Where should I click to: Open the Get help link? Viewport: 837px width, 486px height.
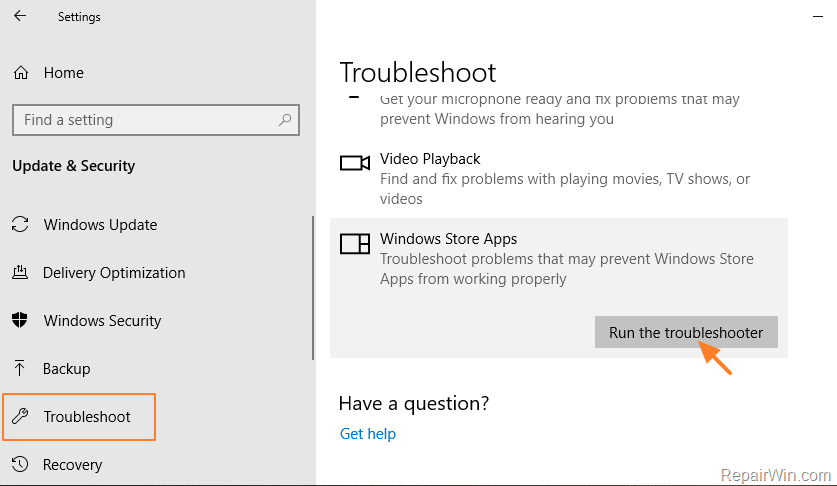click(368, 434)
